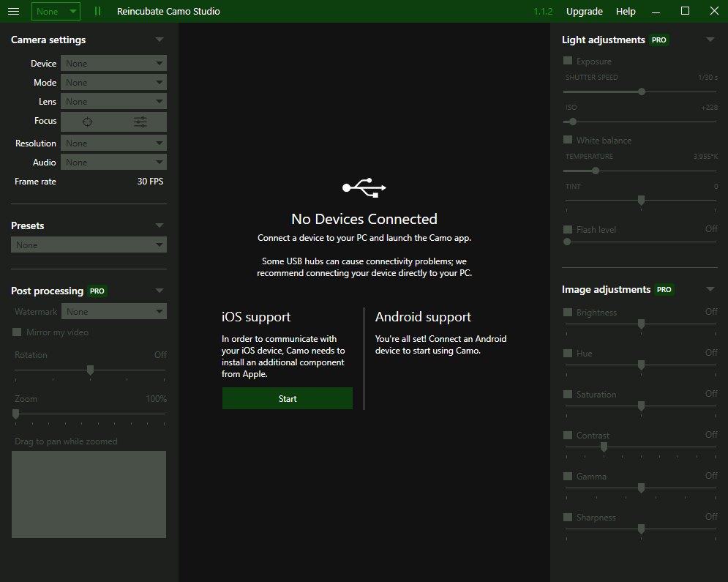Click the Rotation slider handle
The height and width of the screenshot is (582, 728).
[90, 370]
